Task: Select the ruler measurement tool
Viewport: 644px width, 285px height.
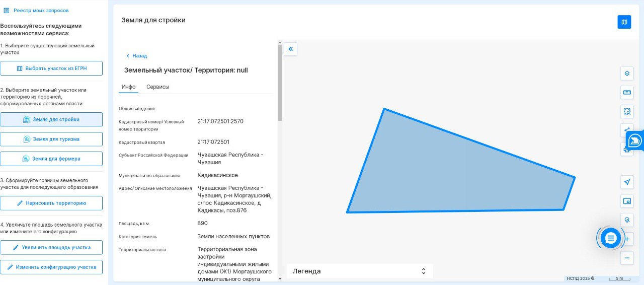Action: (x=627, y=93)
